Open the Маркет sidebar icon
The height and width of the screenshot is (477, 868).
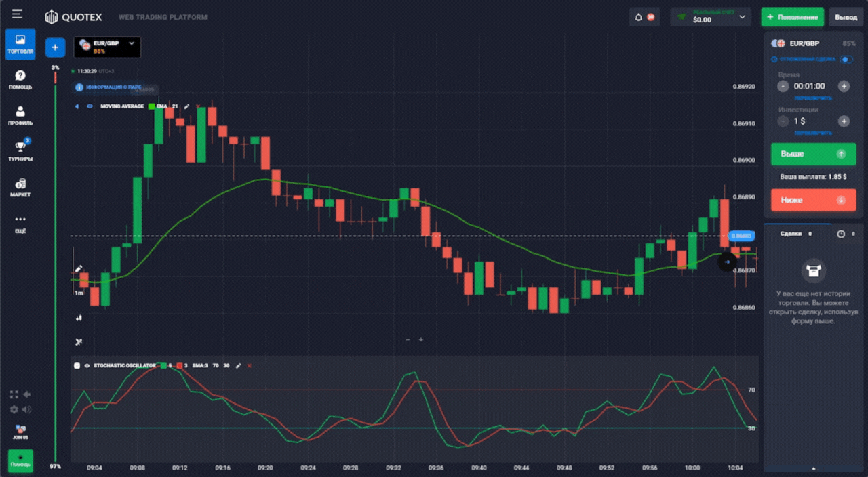[x=20, y=186]
